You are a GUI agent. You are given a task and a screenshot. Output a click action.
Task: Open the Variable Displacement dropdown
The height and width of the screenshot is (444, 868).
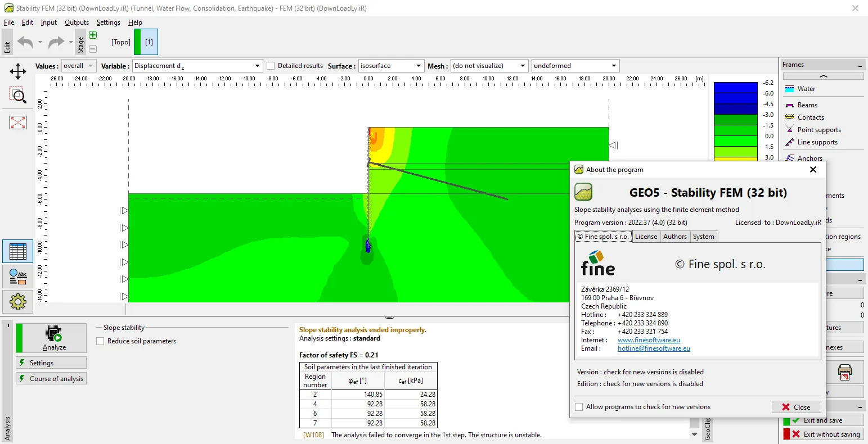coord(197,66)
